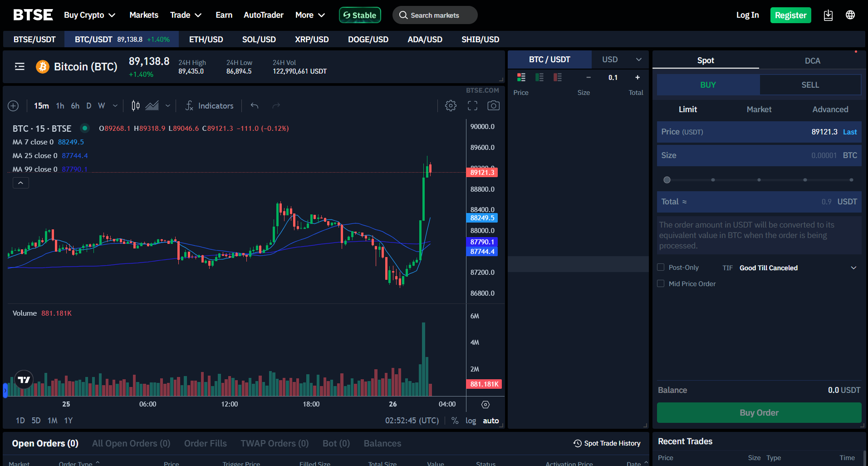Enable the Post-Only checkbox
868x466 pixels.
coord(661,267)
